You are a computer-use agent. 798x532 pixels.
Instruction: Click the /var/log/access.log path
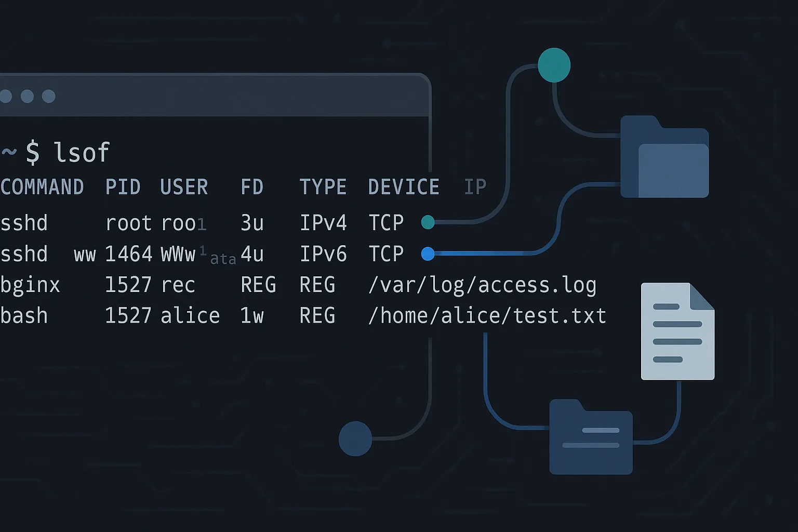click(x=482, y=285)
